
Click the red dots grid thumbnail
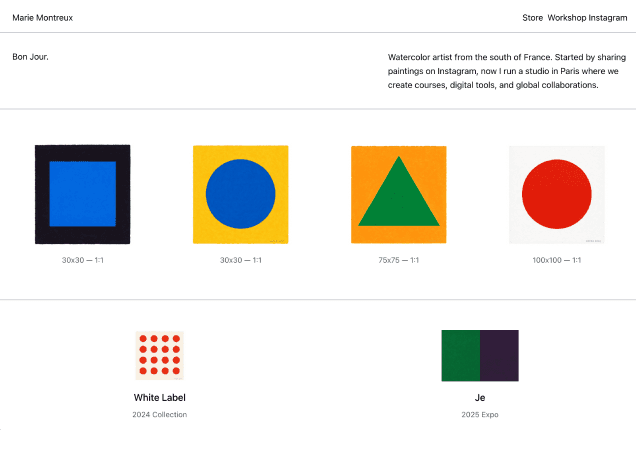click(x=159, y=356)
